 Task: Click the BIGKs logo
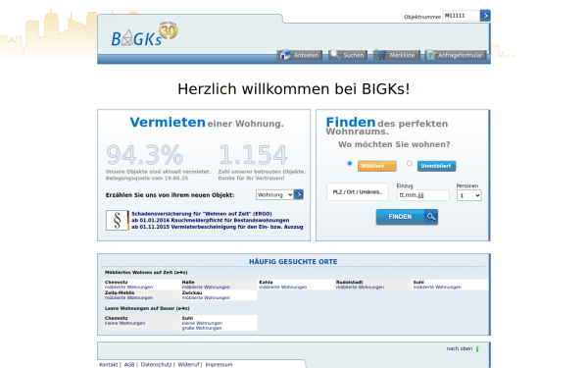pos(144,34)
